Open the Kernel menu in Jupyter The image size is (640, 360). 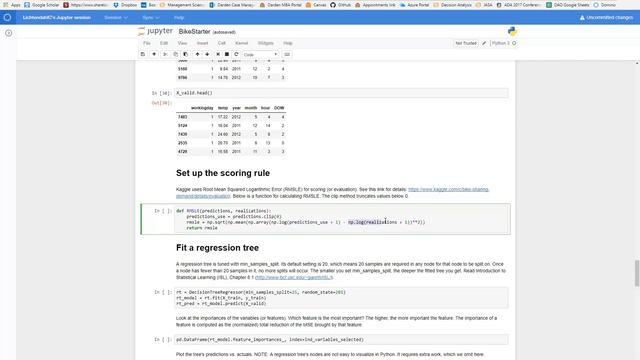241,43
